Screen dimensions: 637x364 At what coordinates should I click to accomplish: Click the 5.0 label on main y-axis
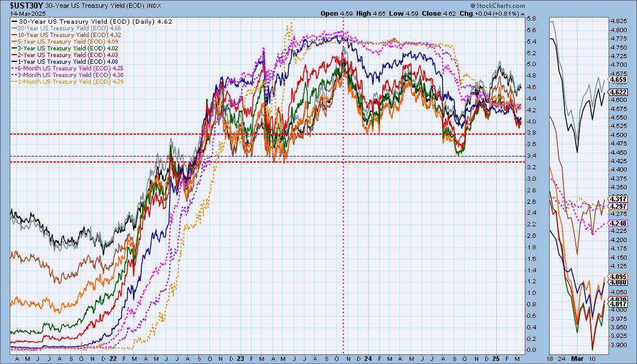click(x=531, y=64)
